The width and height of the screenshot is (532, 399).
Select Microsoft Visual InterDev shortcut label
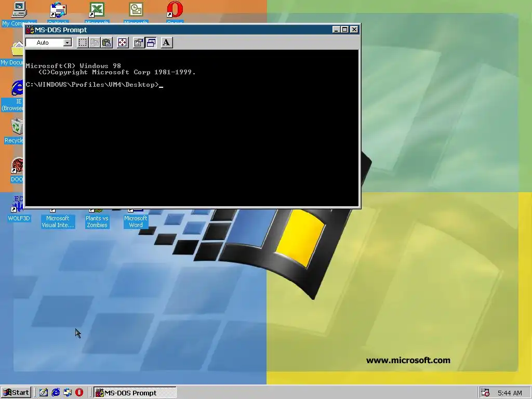point(58,221)
